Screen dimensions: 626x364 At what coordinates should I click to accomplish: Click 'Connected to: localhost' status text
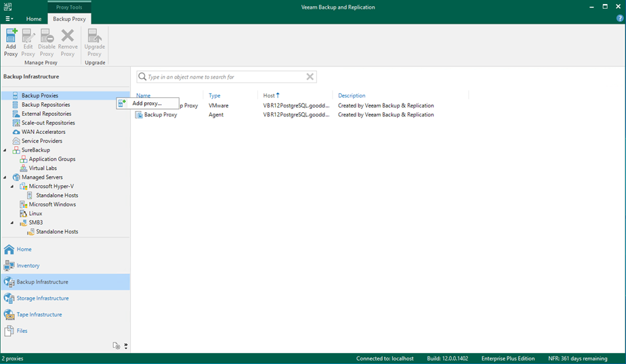pos(385,359)
